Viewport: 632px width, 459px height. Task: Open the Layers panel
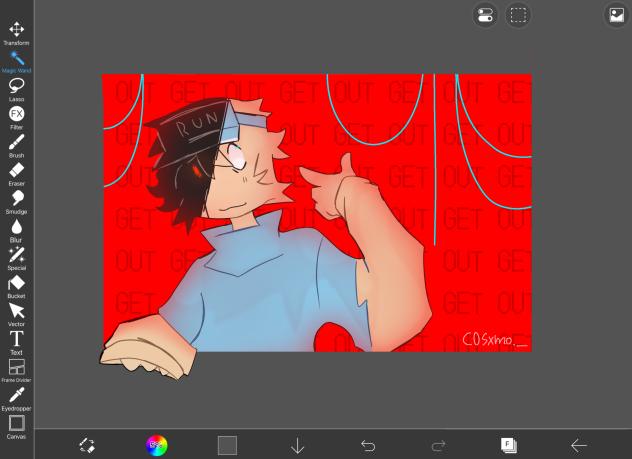508,445
